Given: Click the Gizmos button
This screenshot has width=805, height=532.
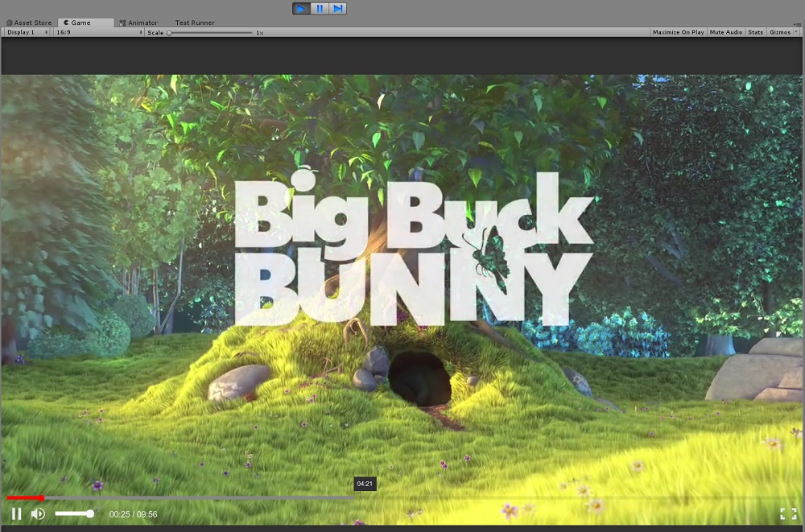Looking at the screenshot, I should pyautogui.click(x=779, y=32).
